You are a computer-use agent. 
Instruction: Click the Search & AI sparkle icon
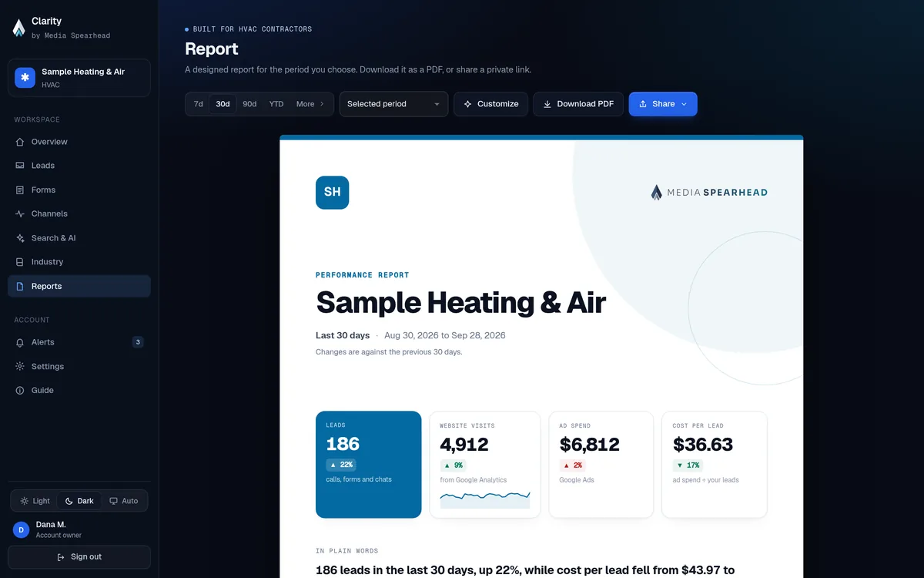click(x=20, y=238)
